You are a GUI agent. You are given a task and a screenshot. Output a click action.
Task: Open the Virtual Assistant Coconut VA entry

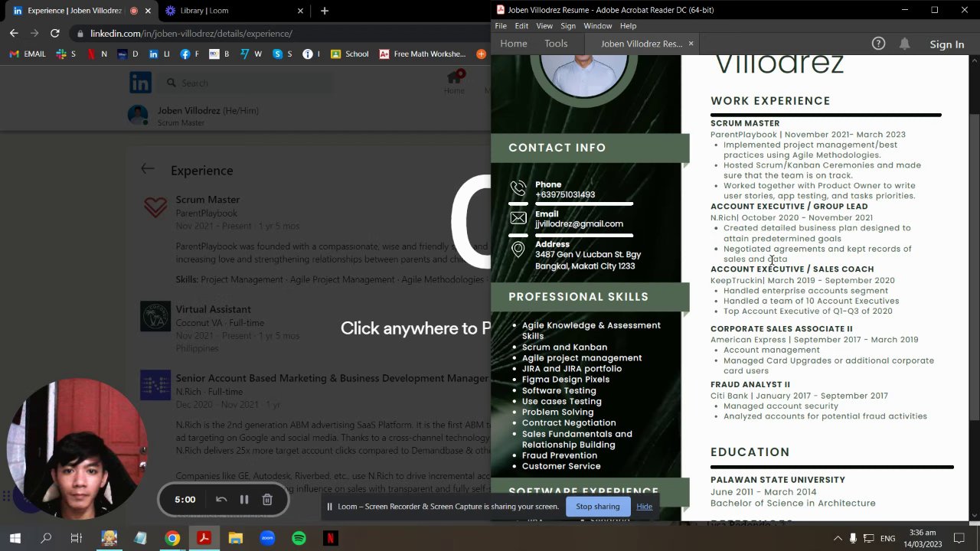tap(213, 309)
